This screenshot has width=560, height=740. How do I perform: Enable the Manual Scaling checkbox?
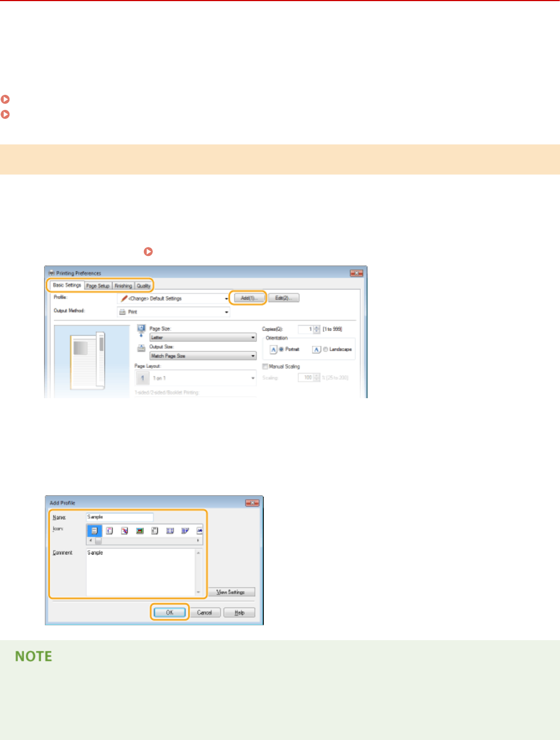click(x=265, y=367)
